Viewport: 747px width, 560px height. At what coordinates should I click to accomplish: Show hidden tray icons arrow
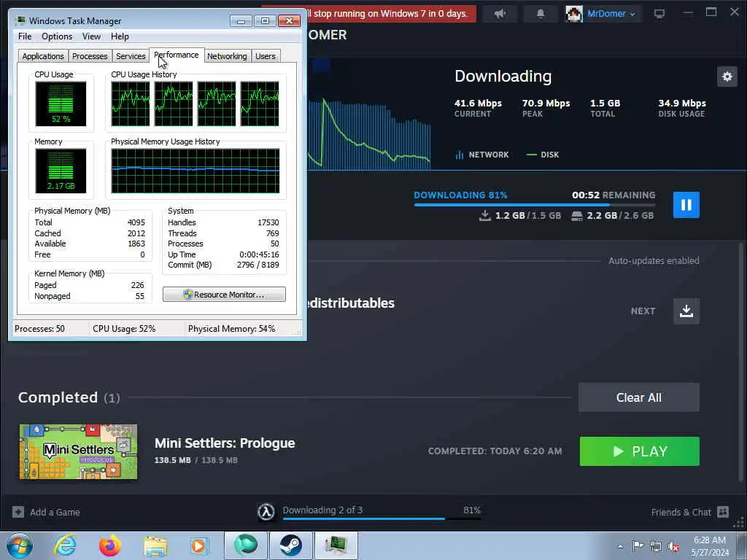[620, 546]
